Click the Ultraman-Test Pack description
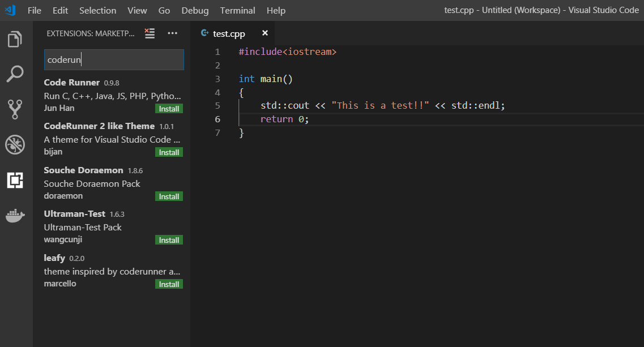Image resolution: width=644 pixels, height=347 pixels. 83,227
